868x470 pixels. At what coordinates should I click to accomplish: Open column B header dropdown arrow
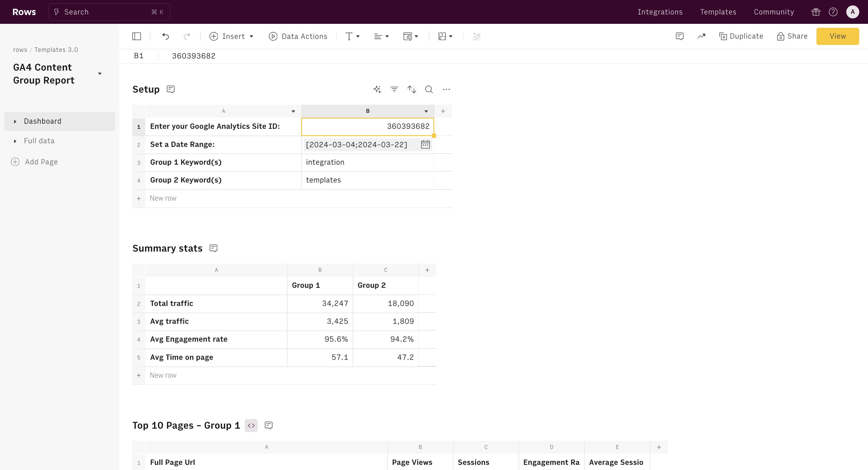[426, 111]
